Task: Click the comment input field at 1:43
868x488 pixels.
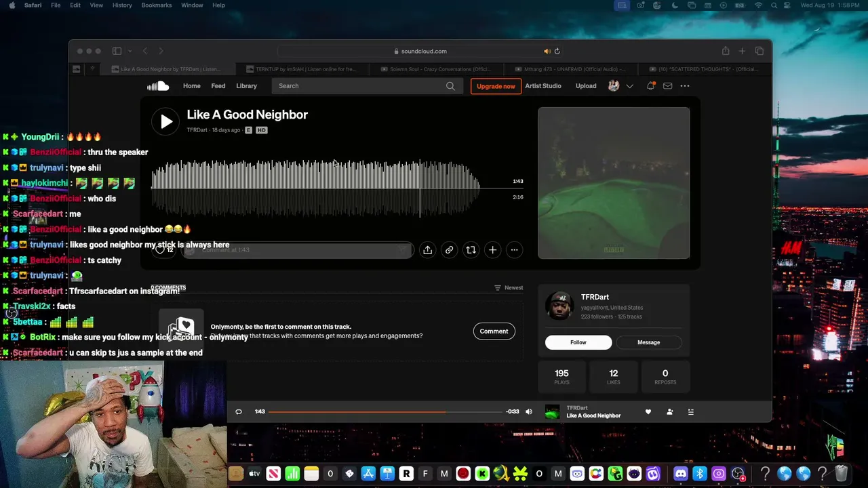Action: (298, 250)
